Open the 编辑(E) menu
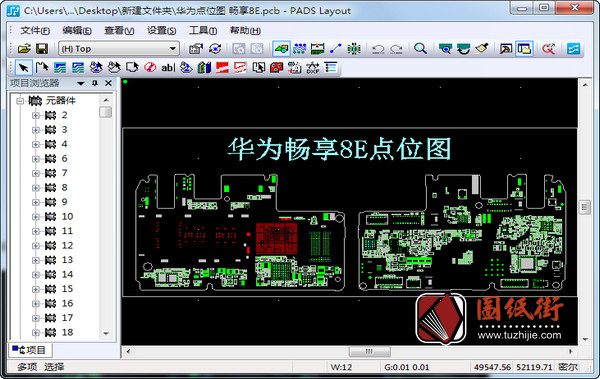The height and width of the screenshot is (379, 600). tap(77, 31)
